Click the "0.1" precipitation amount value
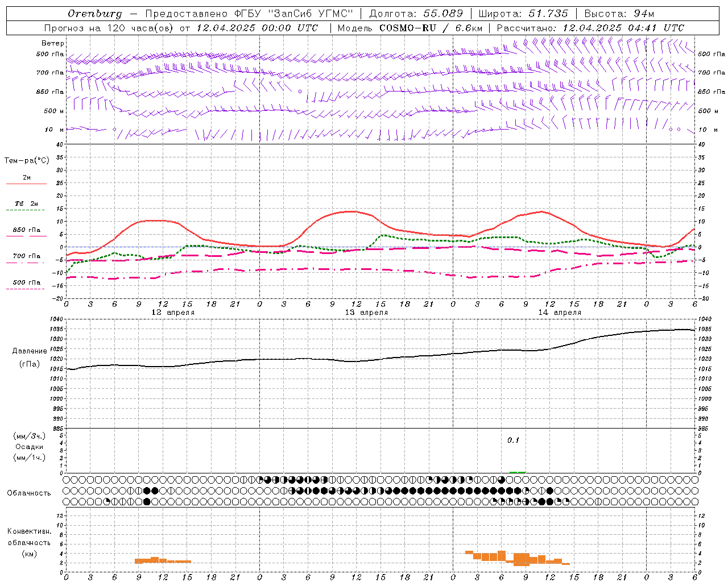The height and width of the screenshot is (582, 728). tap(514, 440)
